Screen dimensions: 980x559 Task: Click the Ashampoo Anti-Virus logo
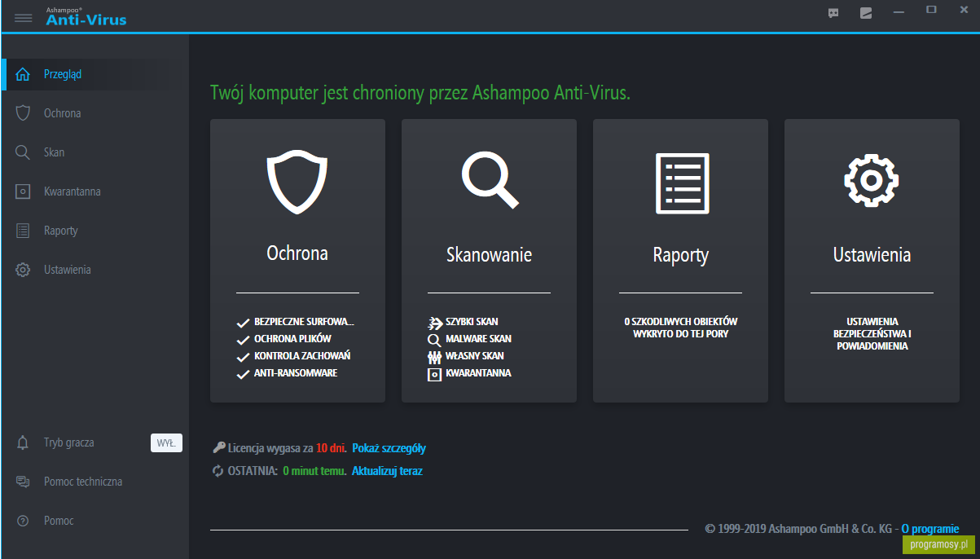86,16
